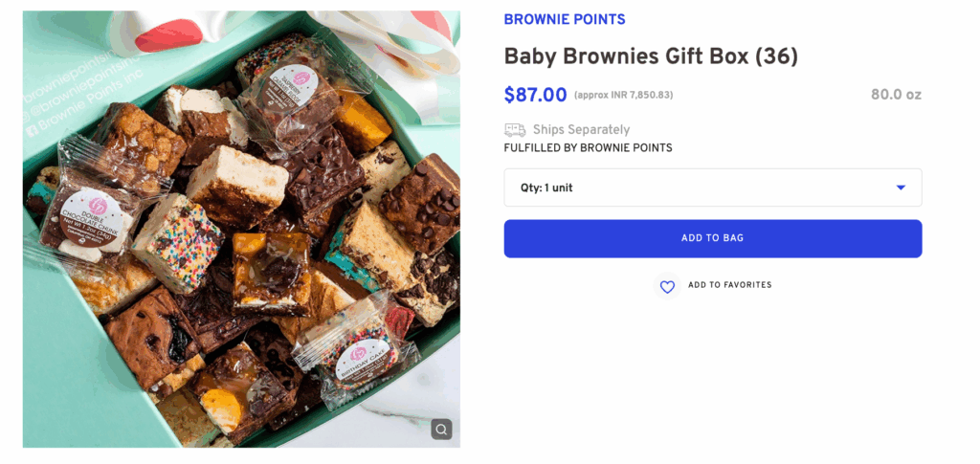Click the 'Add to Favorites' label
The height and width of the screenshot is (464, 980).
[x=729, y=285]
